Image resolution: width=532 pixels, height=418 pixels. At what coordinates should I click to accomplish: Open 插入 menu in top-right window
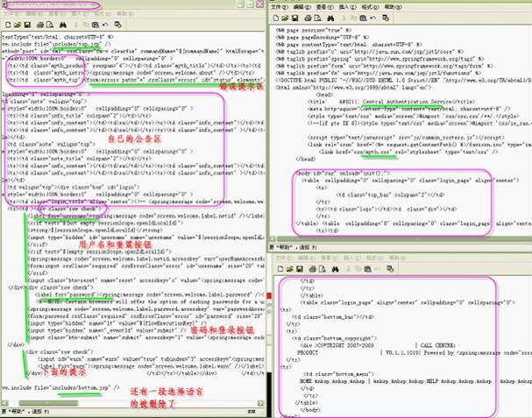347,7
